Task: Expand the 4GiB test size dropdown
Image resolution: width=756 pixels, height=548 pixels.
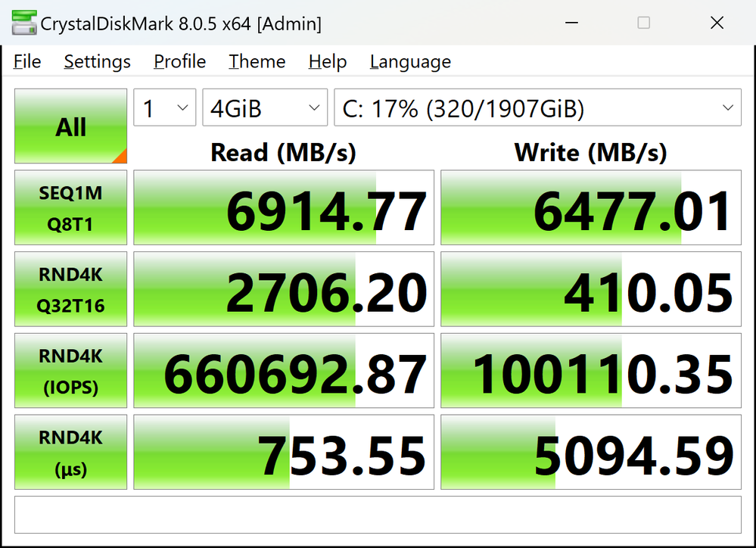Action: [x=264, y=109]
